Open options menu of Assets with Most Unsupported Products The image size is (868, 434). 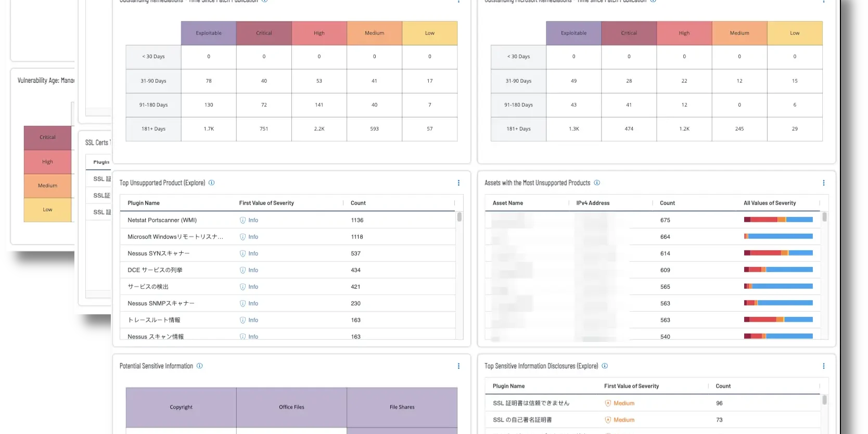[823, 183]
